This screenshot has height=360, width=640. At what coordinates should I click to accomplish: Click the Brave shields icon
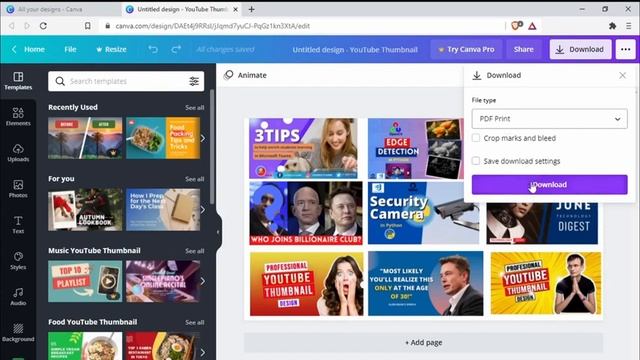pos(516,26)
